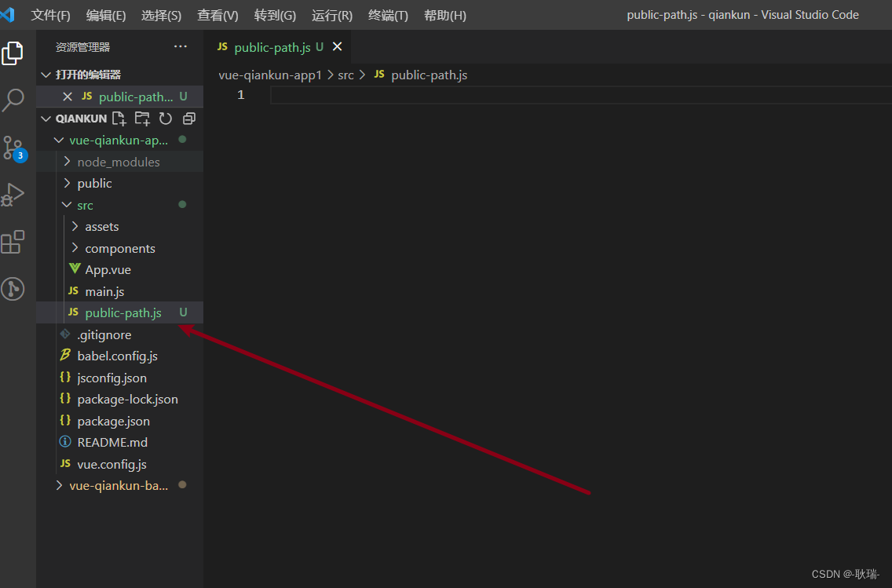Click line number 1 in the gutter

coord(240,95)
